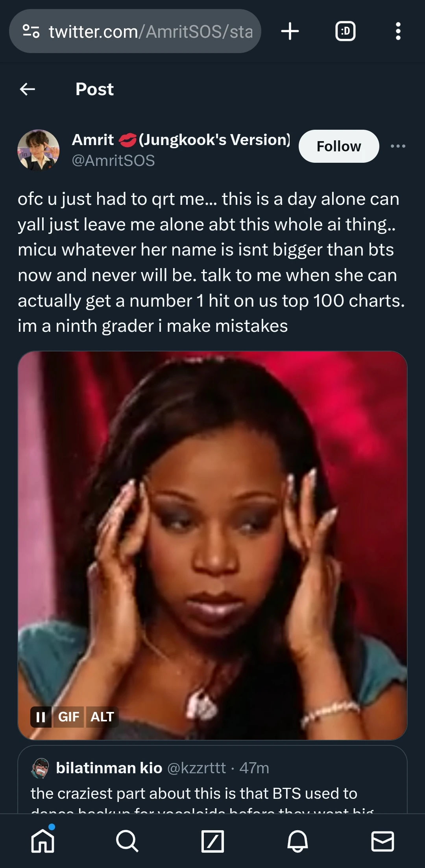Select the Post header tab
The height and width of the screenshot is (868, 425).
click(x=94, y=89)
